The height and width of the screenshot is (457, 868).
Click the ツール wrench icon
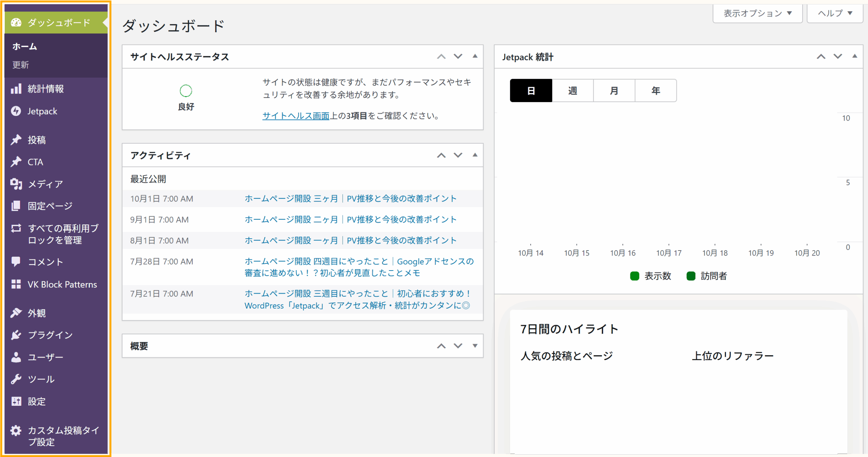coord(16,379)
